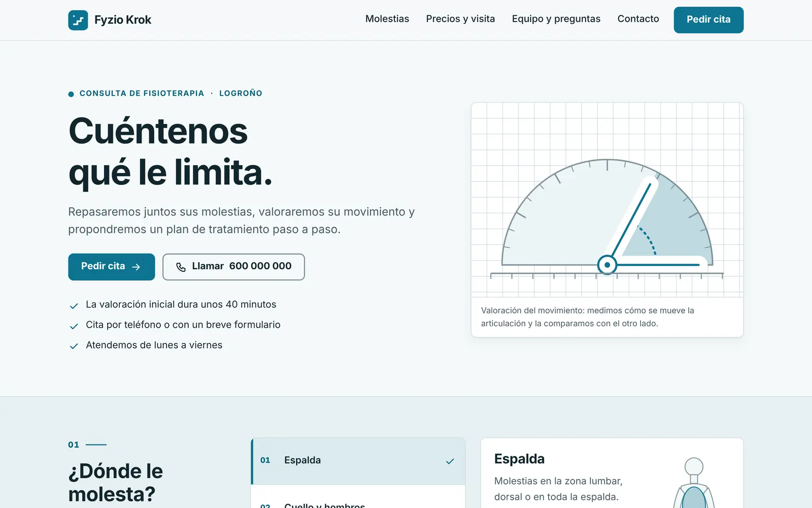The image size is (812, 508).
Task: Click Molestias en la zona lumbar description
Action: point(558,489)
